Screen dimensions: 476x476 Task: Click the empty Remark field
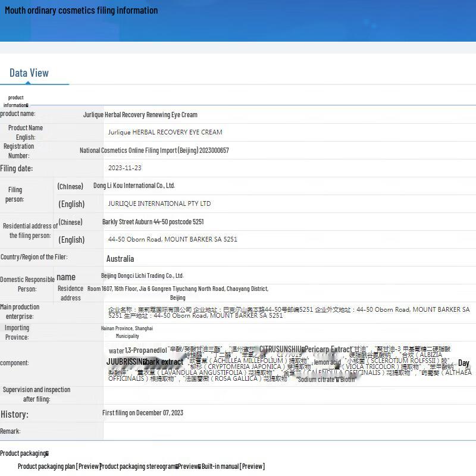pos(289,431)
